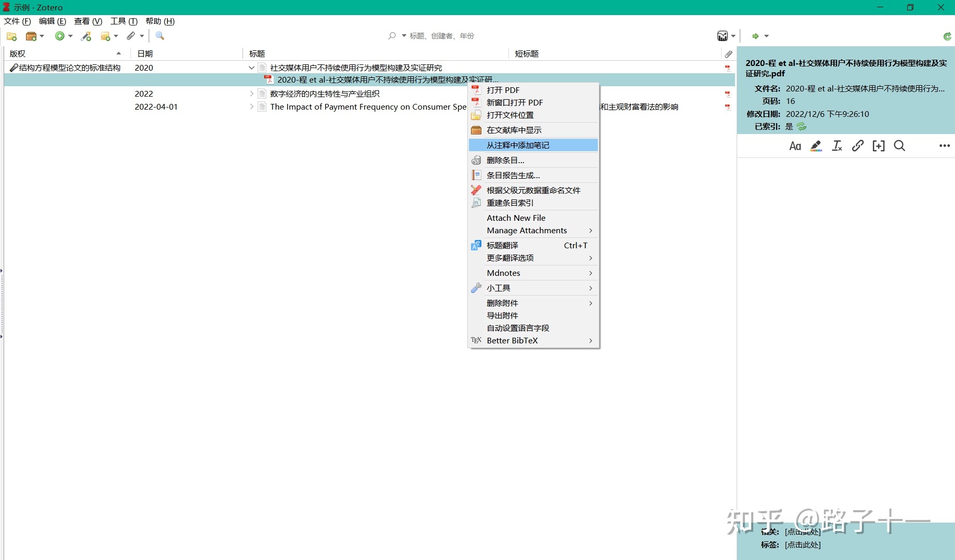The image size is (955, 560).
Task: Select 从注释中添加笔记 menu entry
Action: (533, 145)
